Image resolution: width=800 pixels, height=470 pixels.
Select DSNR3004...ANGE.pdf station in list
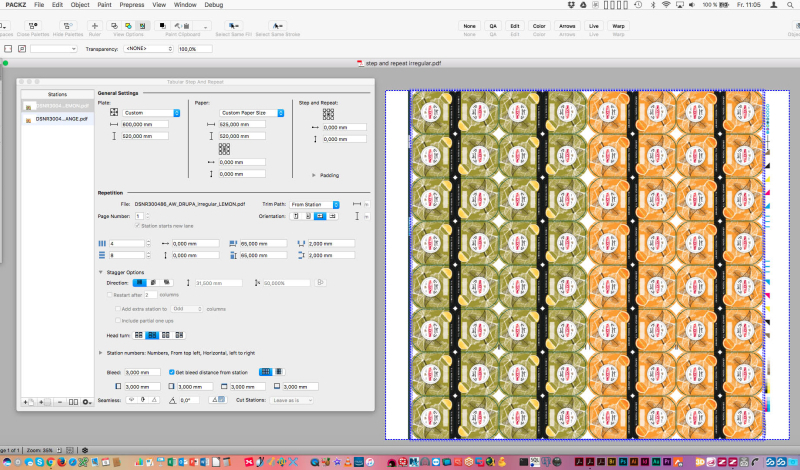[57, 119]
